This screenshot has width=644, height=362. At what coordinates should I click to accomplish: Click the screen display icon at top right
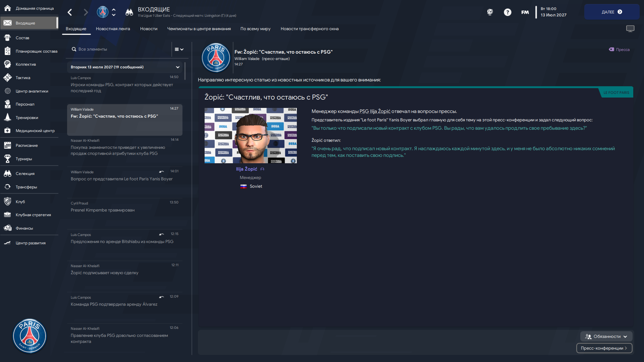[630, 29]
